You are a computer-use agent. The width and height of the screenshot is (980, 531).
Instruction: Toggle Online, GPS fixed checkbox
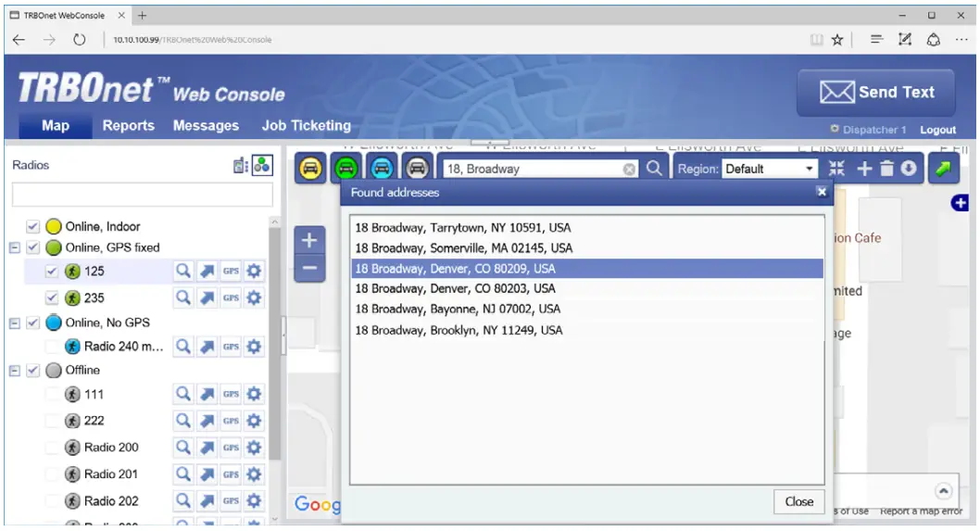click(x=32, y=247)
